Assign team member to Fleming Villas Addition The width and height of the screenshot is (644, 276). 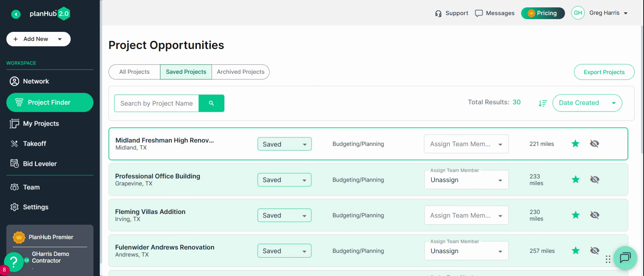pyautogui.click(x=466, y=215)
